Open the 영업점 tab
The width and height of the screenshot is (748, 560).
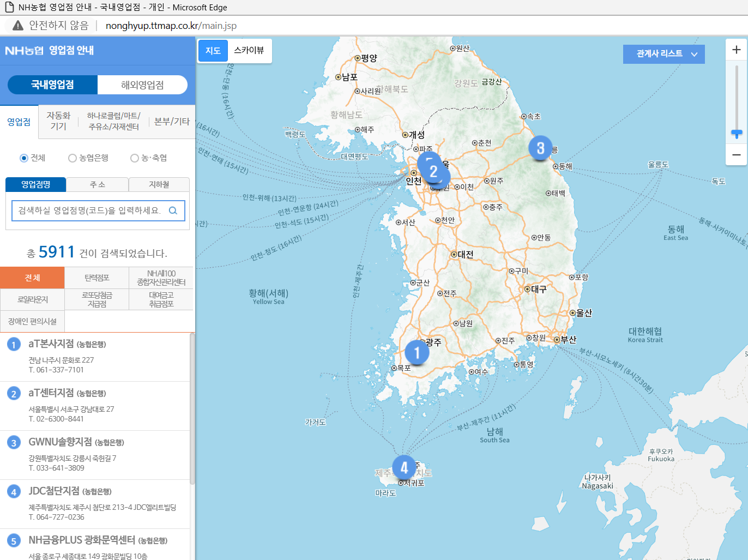[x=19, y=122]
